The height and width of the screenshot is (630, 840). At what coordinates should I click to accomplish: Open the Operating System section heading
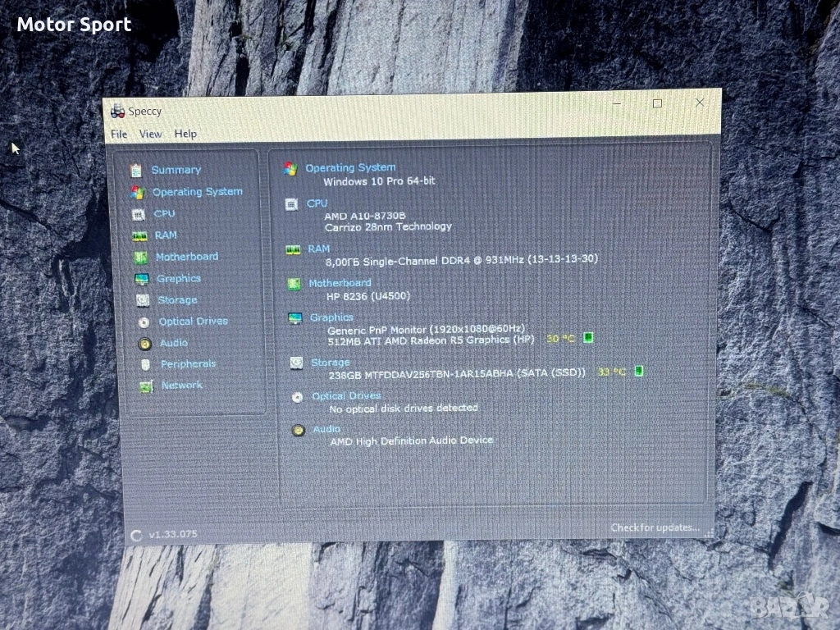[350, 167]
